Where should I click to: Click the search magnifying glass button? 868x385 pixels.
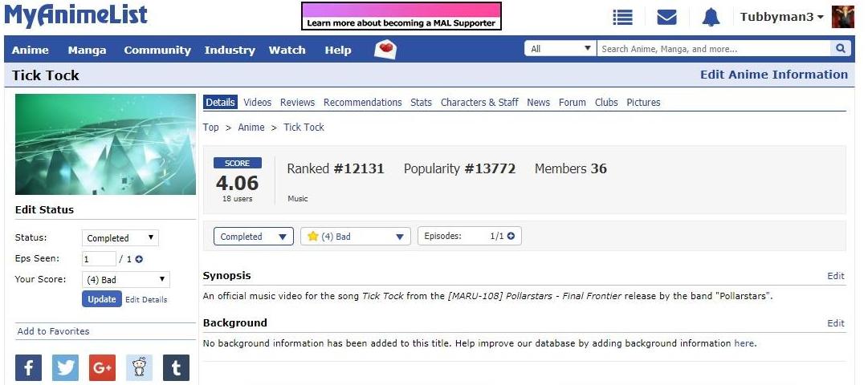840,49
